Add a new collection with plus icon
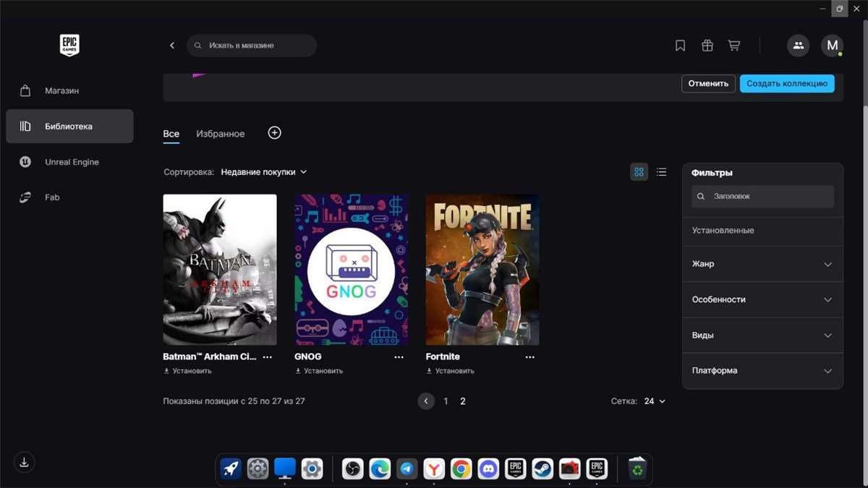 point(274,132)
